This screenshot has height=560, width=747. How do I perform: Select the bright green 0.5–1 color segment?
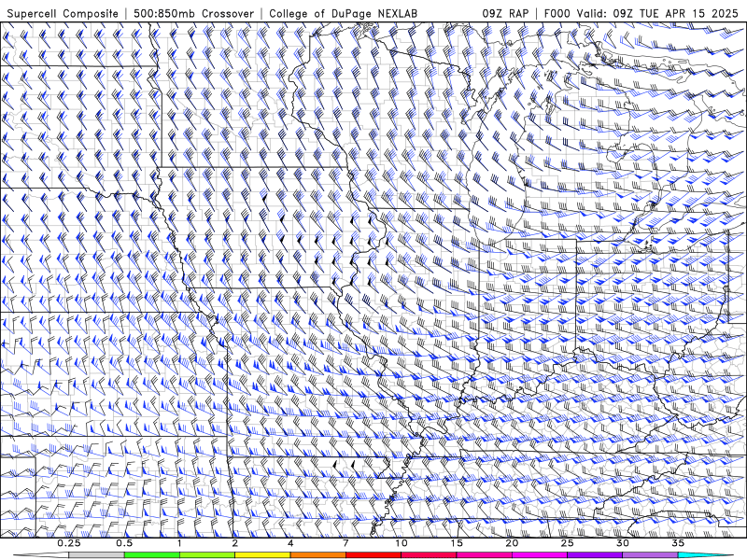151,555
